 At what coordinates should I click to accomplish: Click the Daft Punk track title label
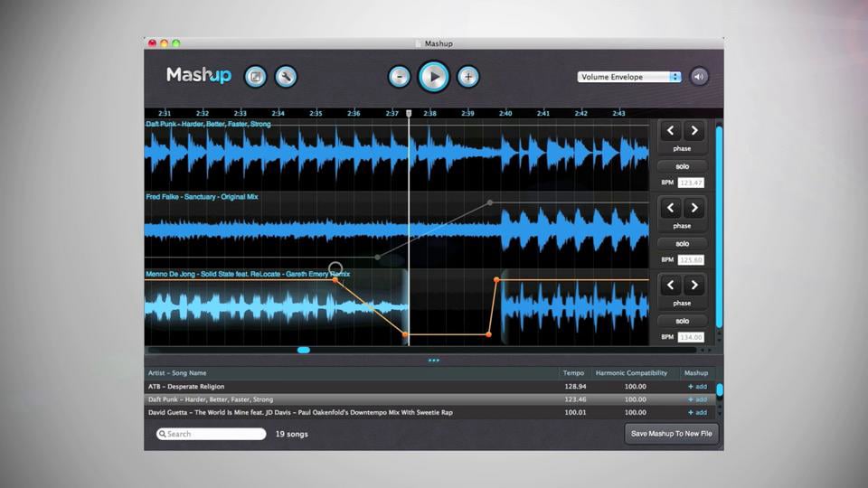tap(208, 124)
